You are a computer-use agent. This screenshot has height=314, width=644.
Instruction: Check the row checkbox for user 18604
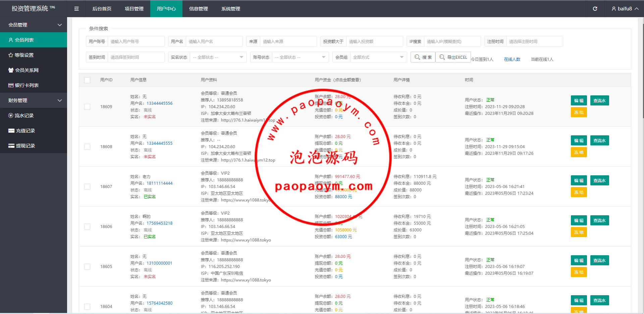pyautogui.click(x=87, y=307)
